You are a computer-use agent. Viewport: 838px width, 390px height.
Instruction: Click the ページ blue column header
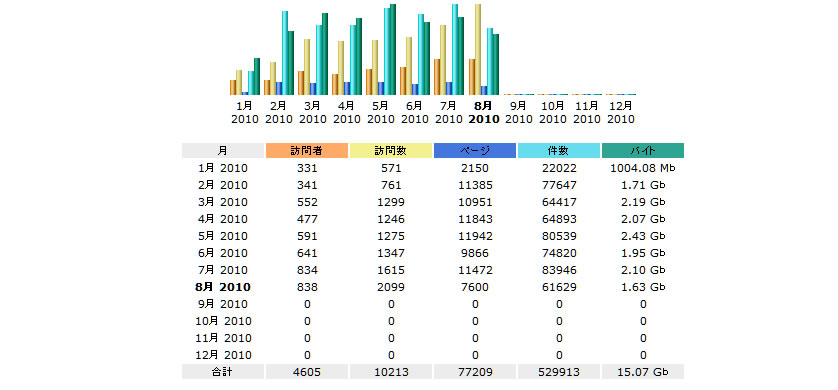pyautogui.click(x=475, y=151)
